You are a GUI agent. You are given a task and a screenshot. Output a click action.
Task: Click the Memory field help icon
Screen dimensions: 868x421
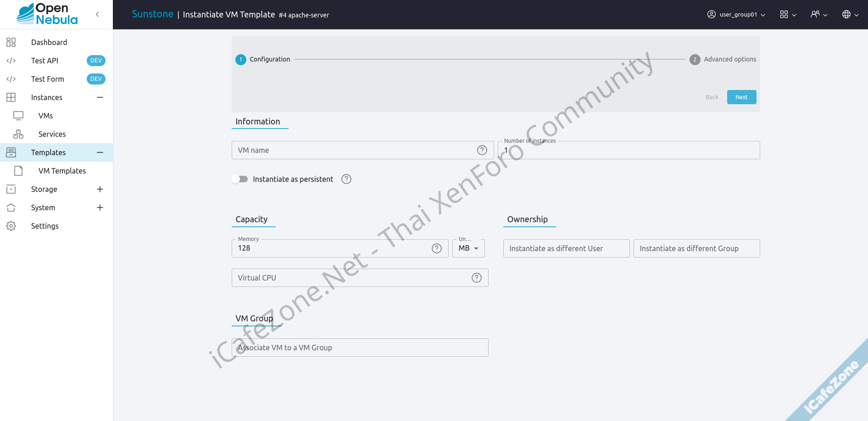pos(436,248)
